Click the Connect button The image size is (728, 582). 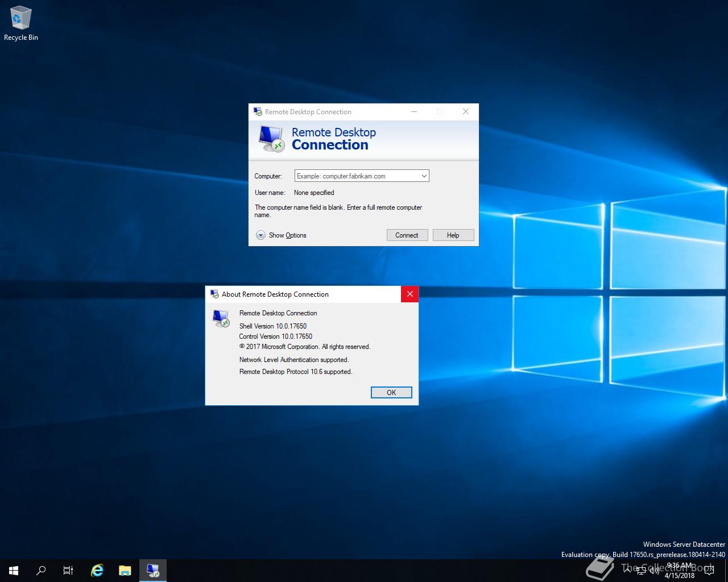[407, 235]
